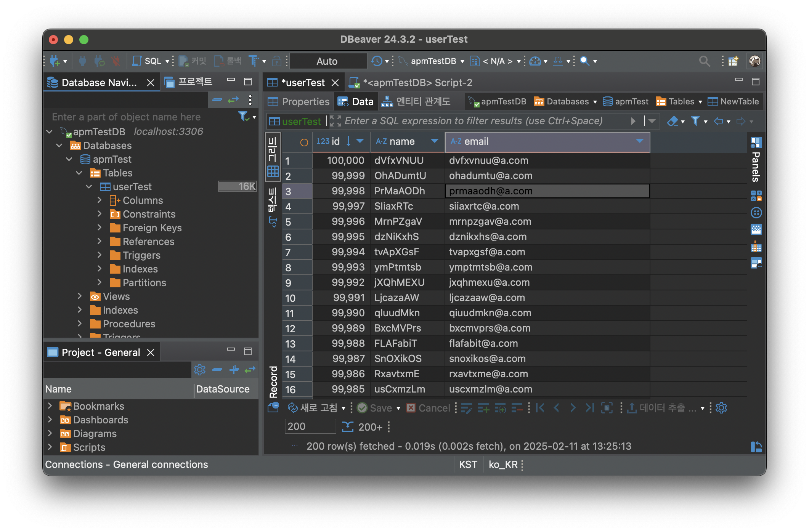Screen dimensions: 809x532
Task: Expand the Columns node under userTest
Action: coord(100,200)
